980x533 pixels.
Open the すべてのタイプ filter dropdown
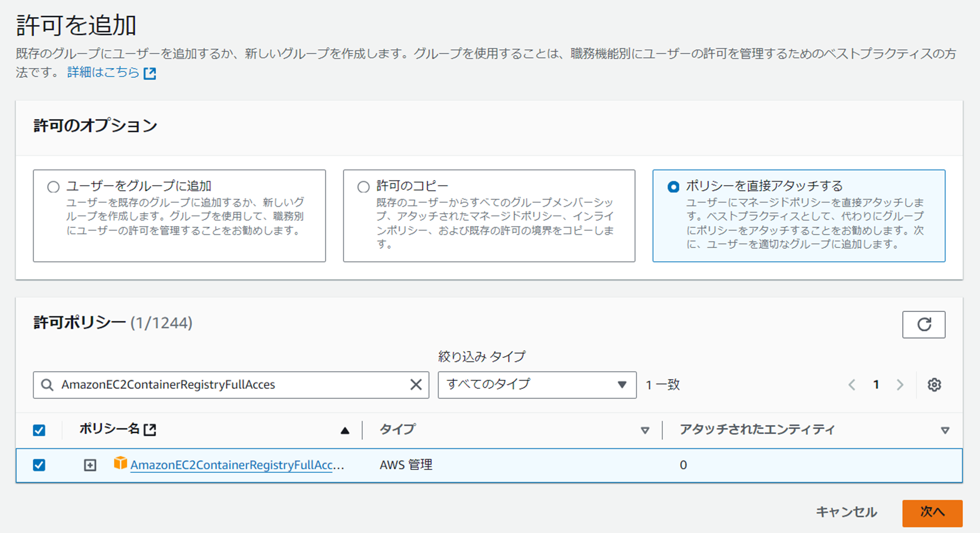[x=537, y=385]
